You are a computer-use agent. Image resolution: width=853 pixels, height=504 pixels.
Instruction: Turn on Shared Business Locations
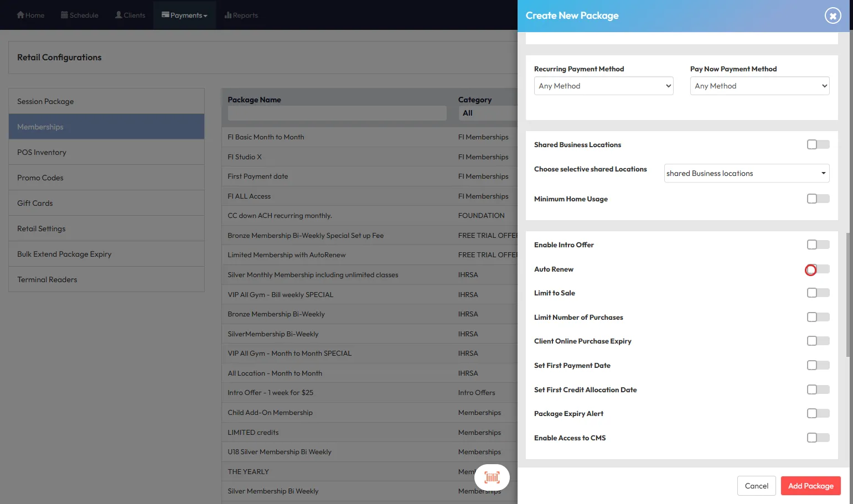point(818,144)
